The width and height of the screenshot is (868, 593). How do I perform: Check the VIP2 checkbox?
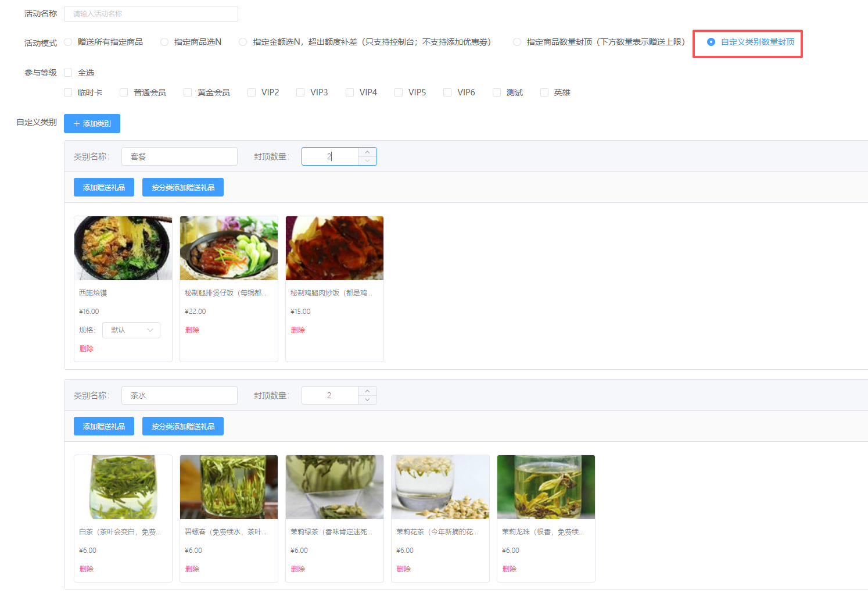point(252,92)
